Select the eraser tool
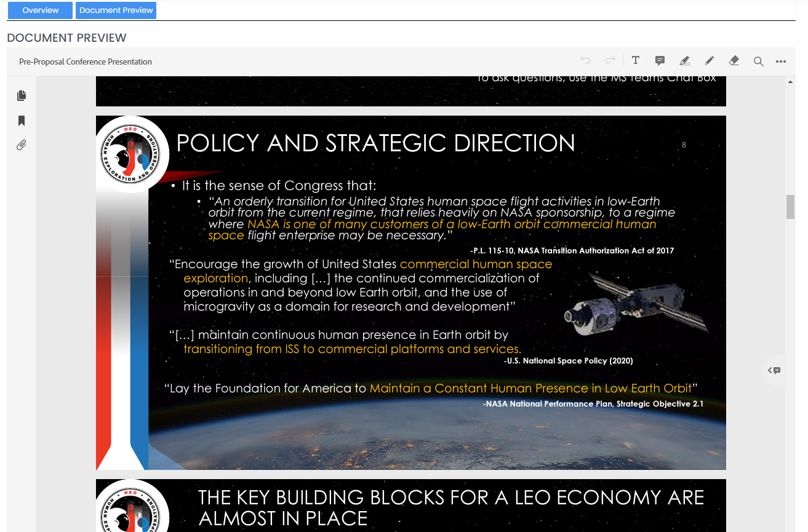Screen dimensions: 808x532 (734, 60)
